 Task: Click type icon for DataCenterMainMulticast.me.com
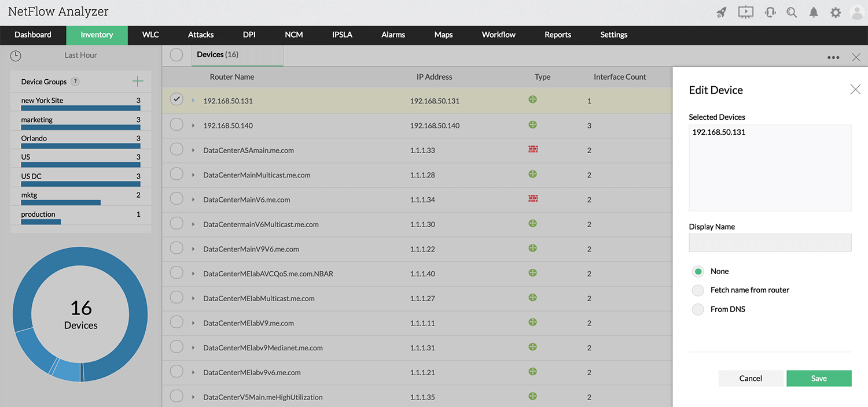point(533,174)
